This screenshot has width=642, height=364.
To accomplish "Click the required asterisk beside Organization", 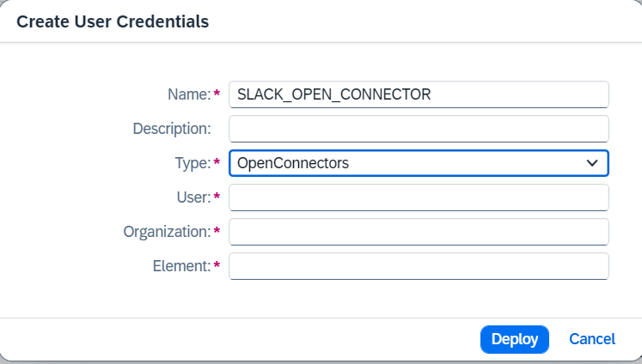I will [217, 231].
